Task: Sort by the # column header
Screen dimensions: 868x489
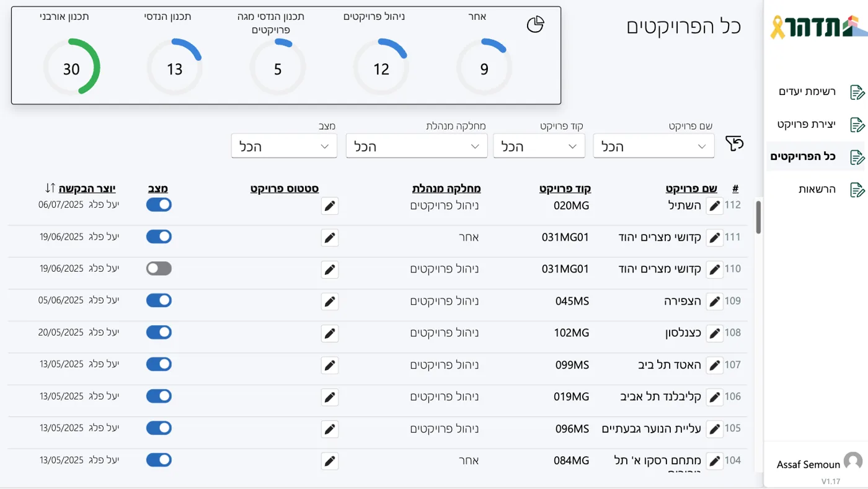Action: 735,189
